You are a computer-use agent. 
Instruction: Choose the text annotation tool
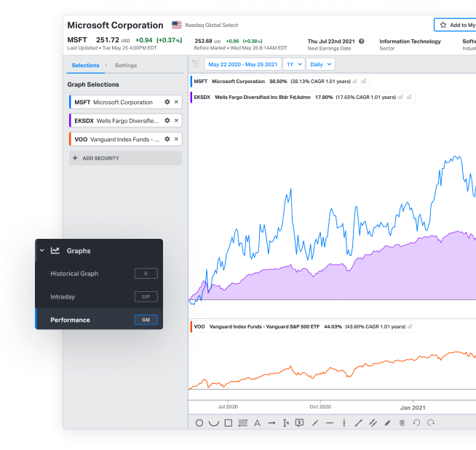[x=257, y=422]
